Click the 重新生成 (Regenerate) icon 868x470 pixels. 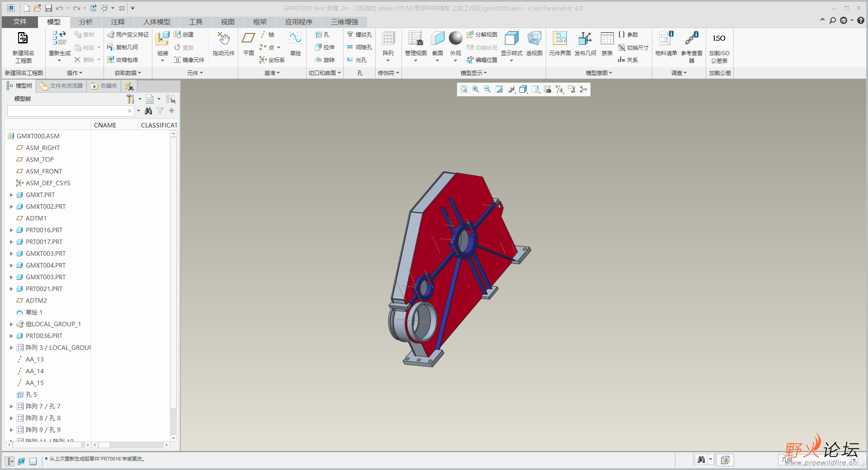pyautogui.click(x=59, y=39)
